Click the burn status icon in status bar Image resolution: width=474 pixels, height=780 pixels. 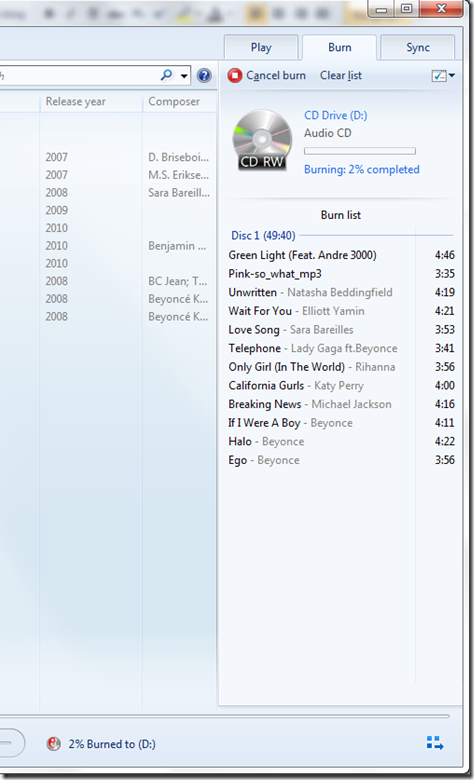[53, 744]
